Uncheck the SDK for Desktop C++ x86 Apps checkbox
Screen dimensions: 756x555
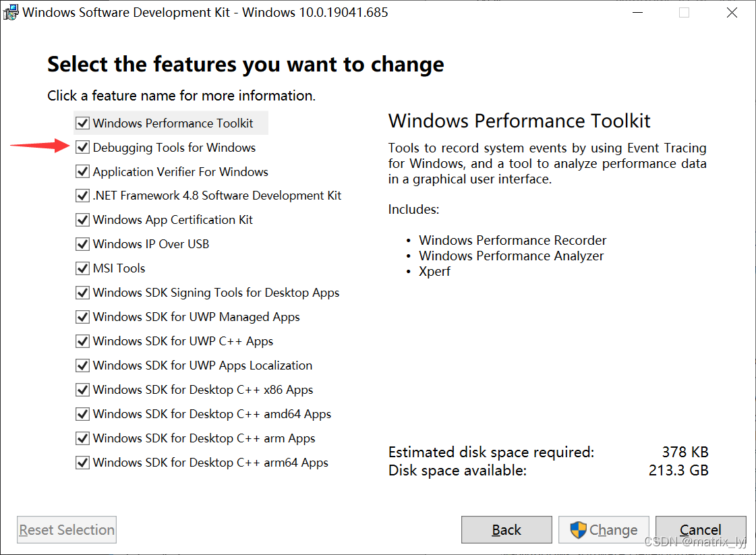pos(82,389)
